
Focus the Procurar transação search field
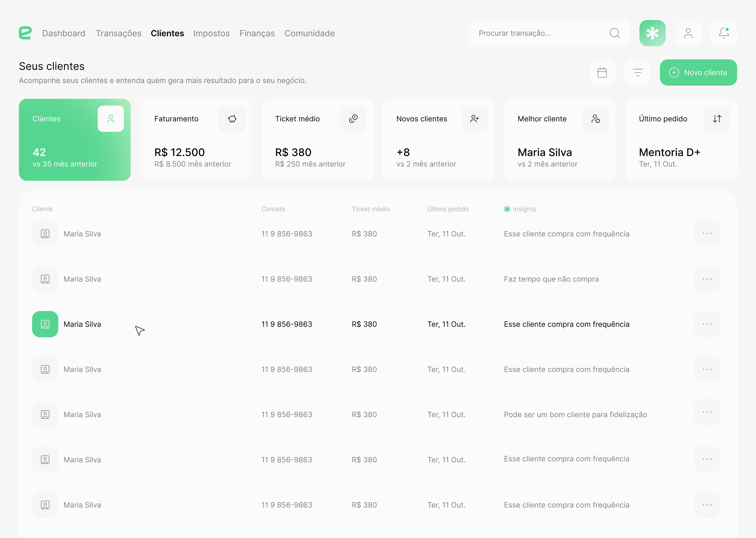549,33
